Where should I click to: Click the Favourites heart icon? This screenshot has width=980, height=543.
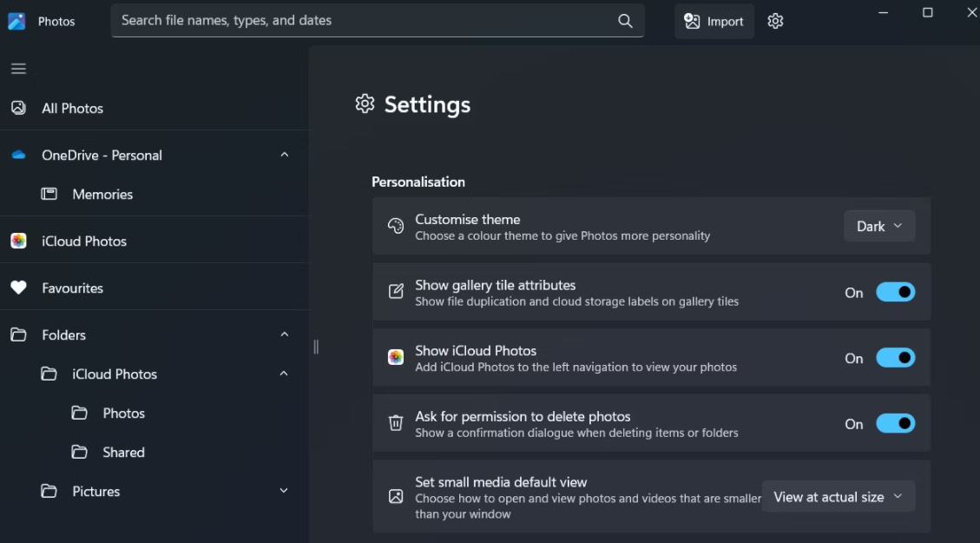coord(18,288)
